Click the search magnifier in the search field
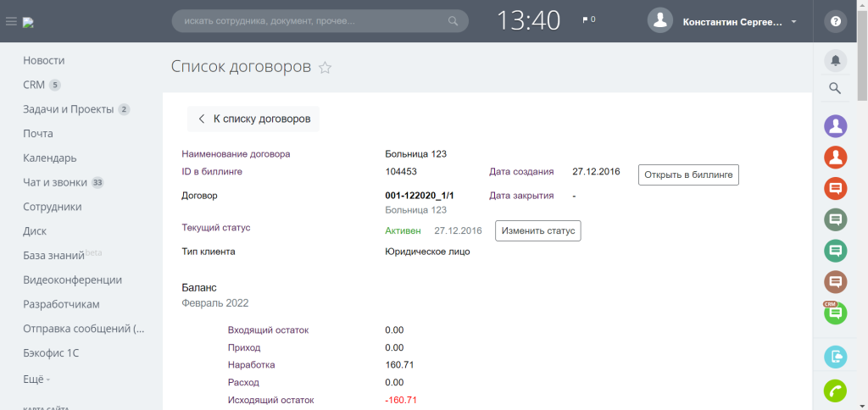The width and height of the screenshot is (868, 410). click(x=453, y=21)
